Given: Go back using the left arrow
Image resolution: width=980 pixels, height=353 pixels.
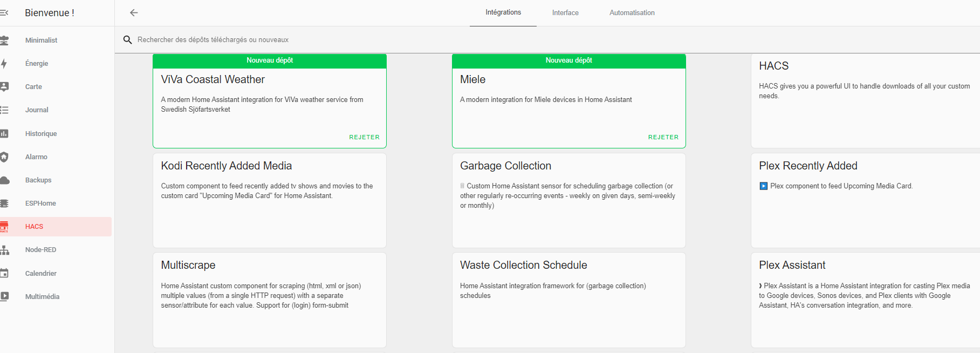Looking at the screenshot, I should point(134,12).
